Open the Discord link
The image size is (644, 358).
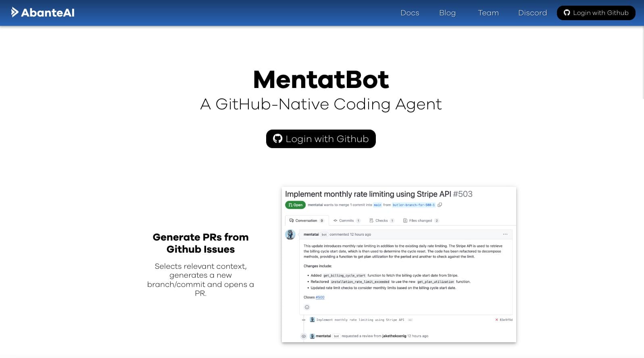pos(532,13)
